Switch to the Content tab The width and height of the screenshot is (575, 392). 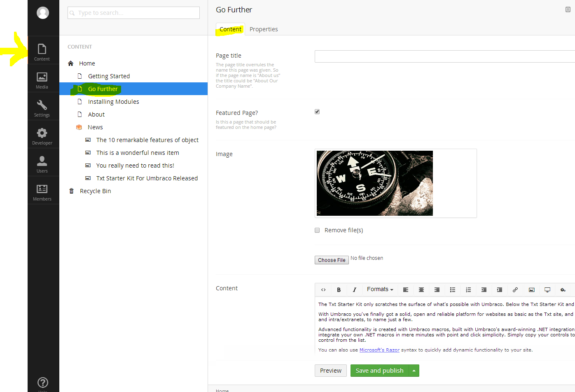(230, 29)
